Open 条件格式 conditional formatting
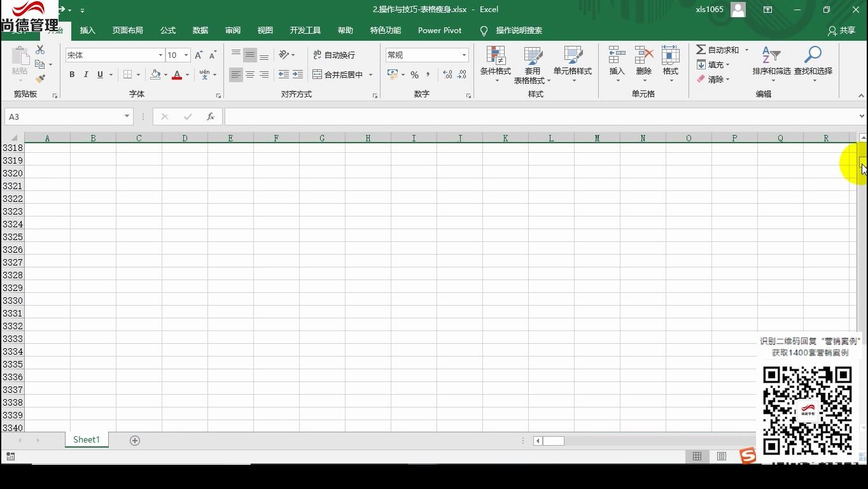The image size is (868, 489). point(496,64)
